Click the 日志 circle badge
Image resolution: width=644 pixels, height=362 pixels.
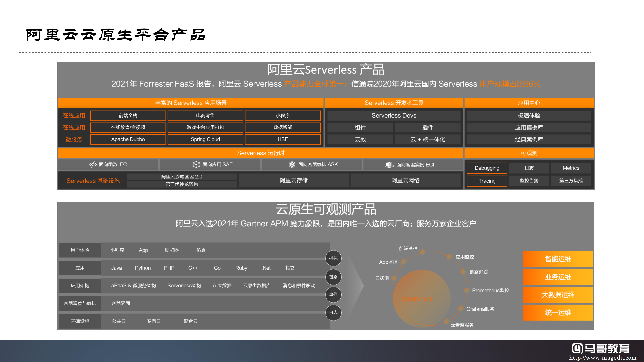point(333,313)
